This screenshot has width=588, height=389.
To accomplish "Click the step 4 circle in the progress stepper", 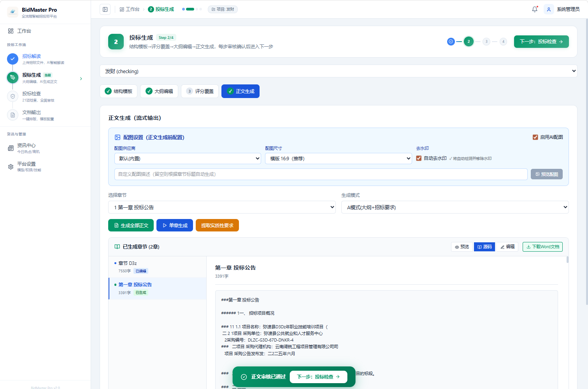I will 503,42.
